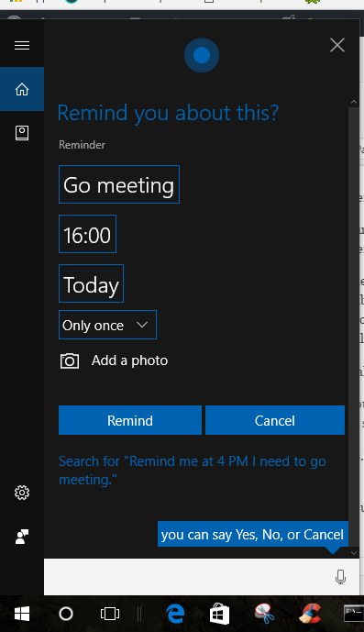Launch Snipping Tool from taskbar
The image size is (364, 632).
[x=264, y=614]
